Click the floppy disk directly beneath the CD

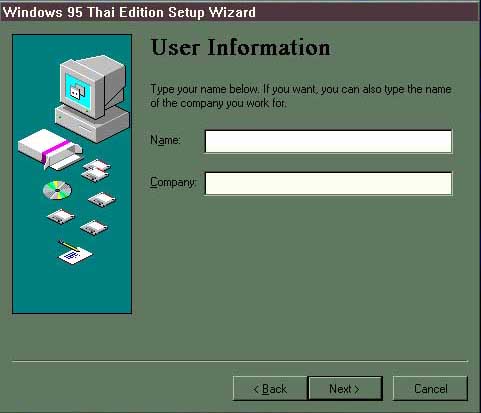pos(61,217)
